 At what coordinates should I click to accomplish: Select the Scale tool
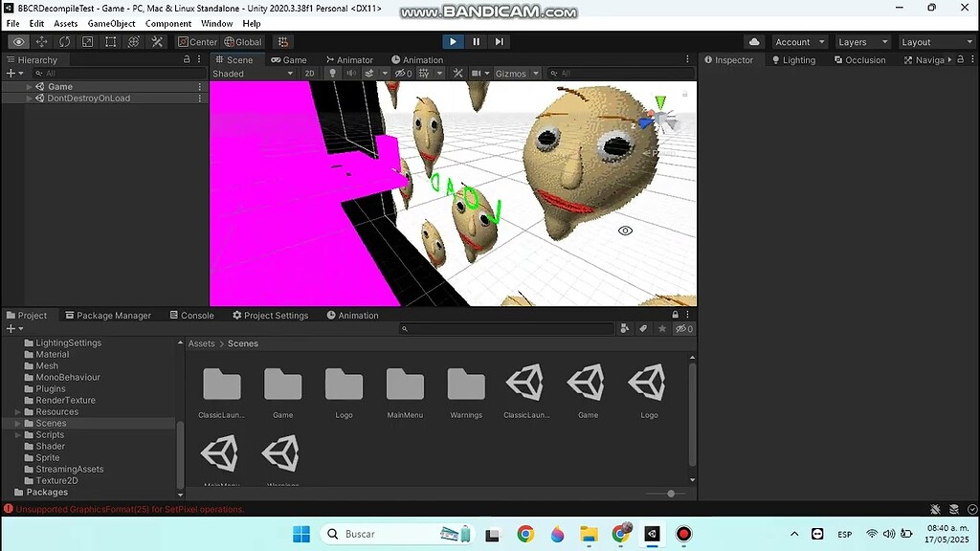86,41
